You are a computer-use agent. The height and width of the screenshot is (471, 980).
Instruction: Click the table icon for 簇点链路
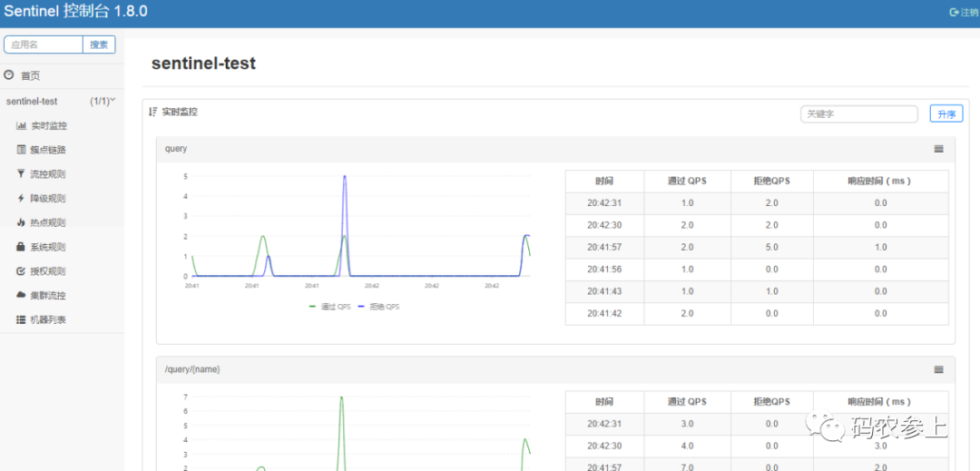[x=21, y=150]
